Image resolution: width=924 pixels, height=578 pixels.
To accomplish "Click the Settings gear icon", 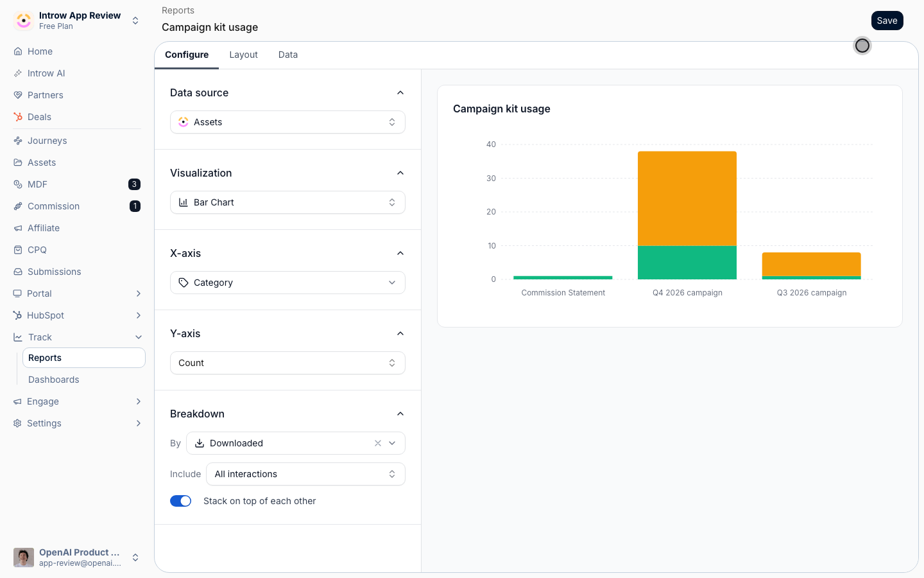I will 17,423.
